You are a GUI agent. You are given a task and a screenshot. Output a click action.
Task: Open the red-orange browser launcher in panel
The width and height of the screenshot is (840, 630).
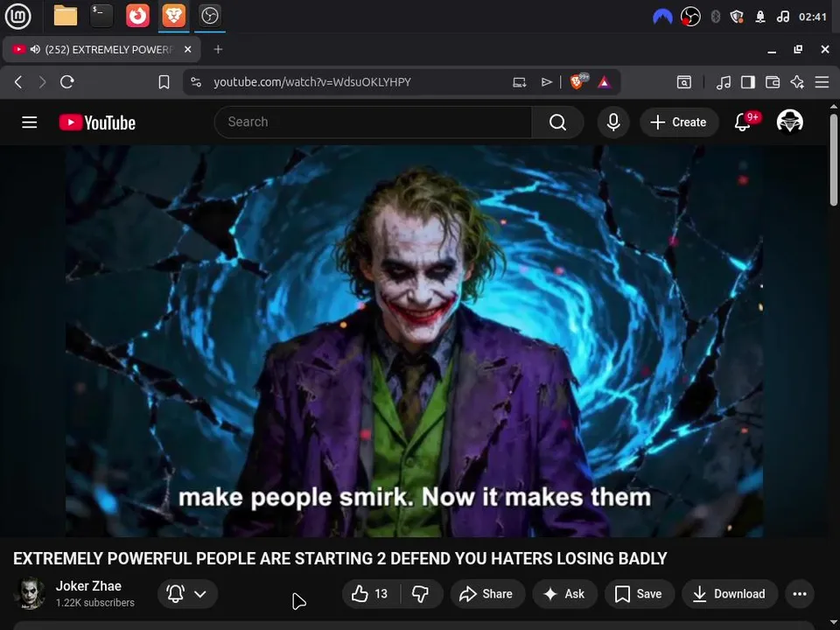click(137, 16)
